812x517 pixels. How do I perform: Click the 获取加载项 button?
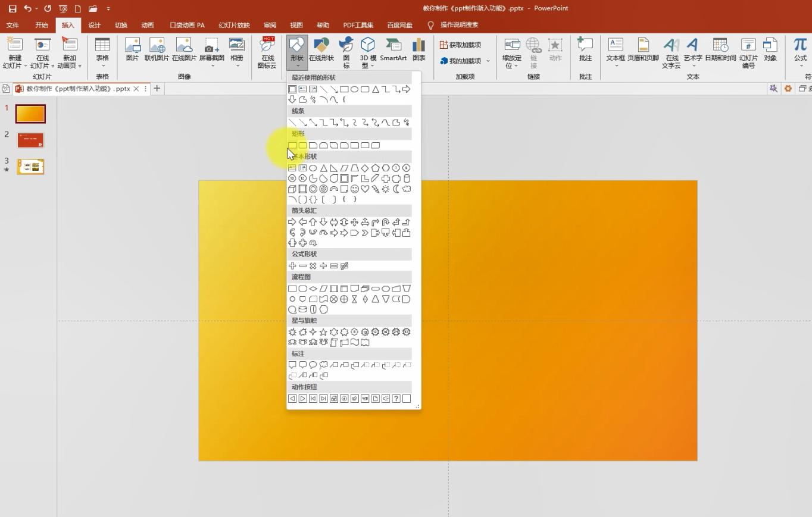(460, 45)
